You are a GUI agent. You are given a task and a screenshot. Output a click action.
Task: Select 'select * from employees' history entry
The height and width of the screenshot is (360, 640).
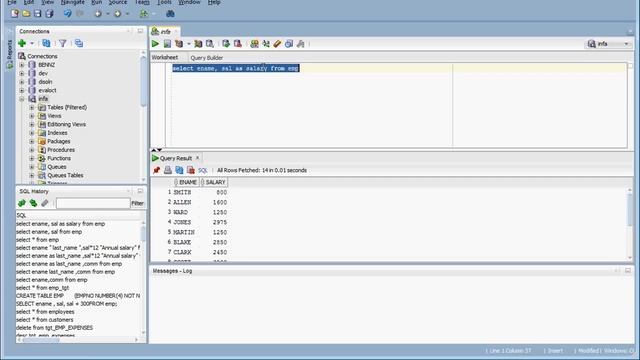(45, 312)
